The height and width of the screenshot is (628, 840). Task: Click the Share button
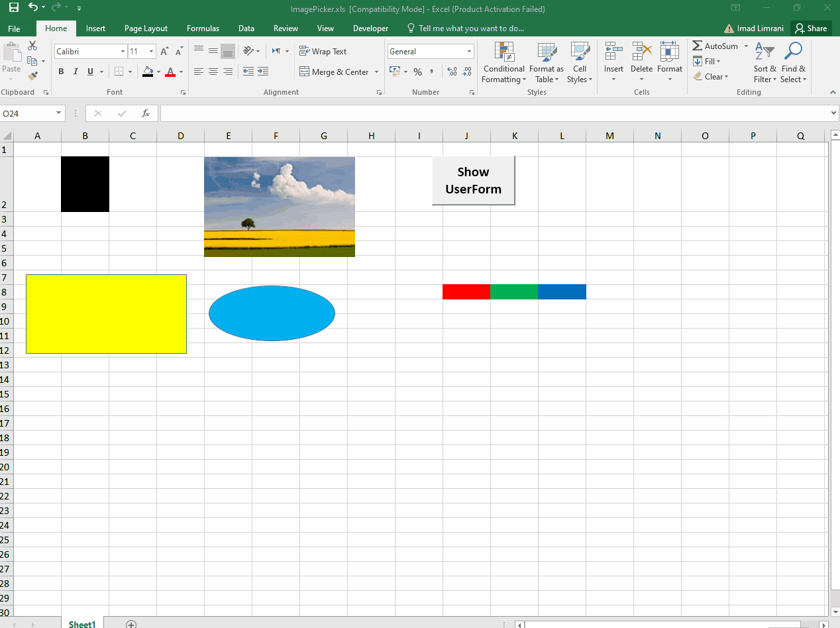pos(811,28)
